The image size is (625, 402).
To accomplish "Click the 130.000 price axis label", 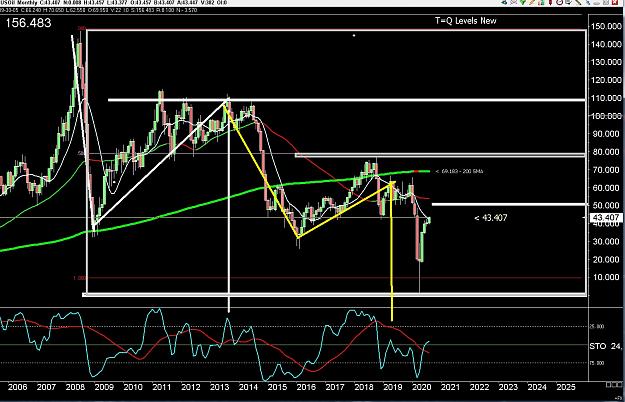I will coord(606,62).
